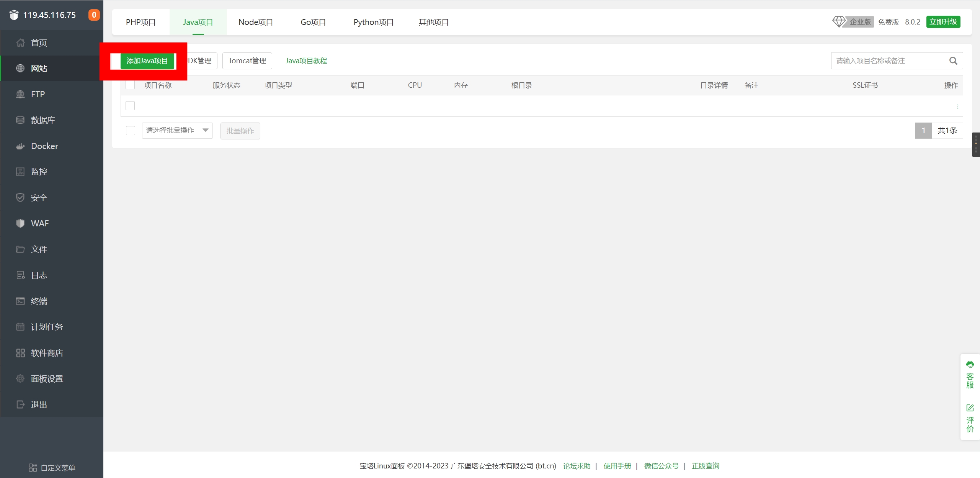The image size is (980, 478).
Task: Click the 立即升级 upgrade button
Action: (943, 22)
